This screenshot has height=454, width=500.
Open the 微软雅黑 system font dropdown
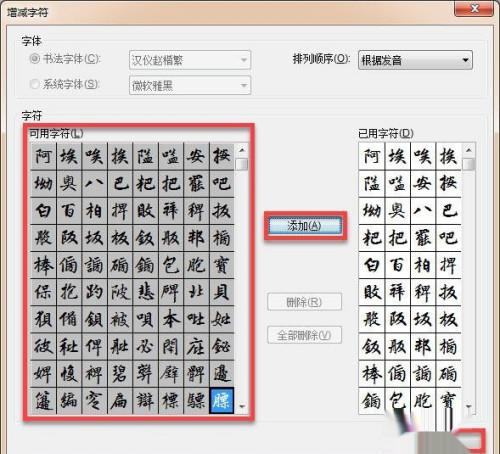[190, 85]
